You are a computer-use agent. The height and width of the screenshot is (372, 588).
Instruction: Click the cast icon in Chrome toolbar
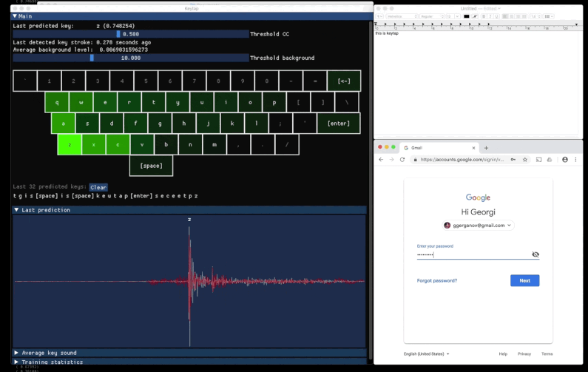pos(538,160)
